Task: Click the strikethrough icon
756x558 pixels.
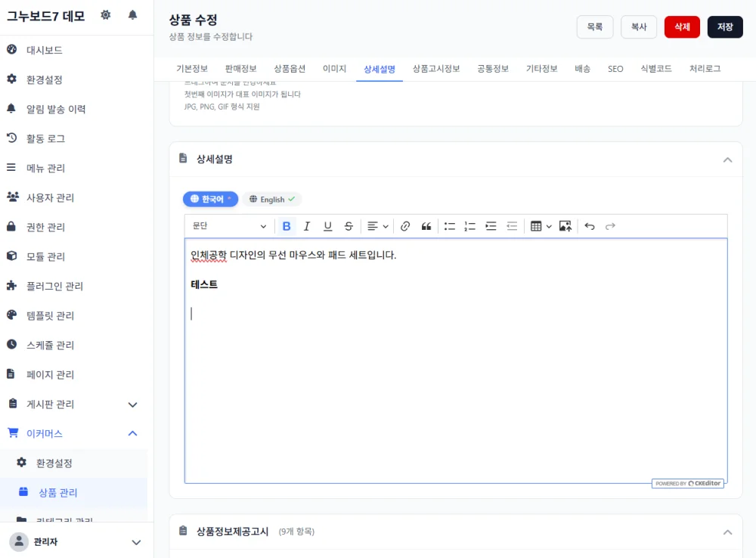Action: pos(349,226)
